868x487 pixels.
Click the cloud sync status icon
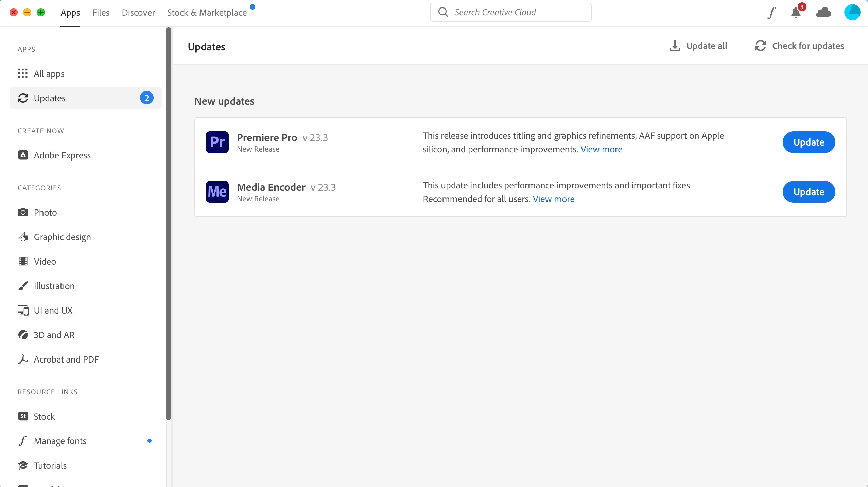[823, 13]
